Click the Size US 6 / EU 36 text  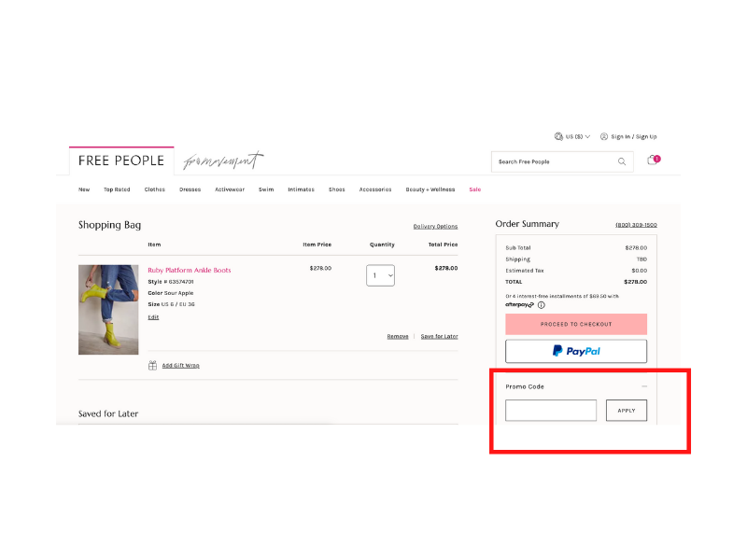tap(171, 304)
